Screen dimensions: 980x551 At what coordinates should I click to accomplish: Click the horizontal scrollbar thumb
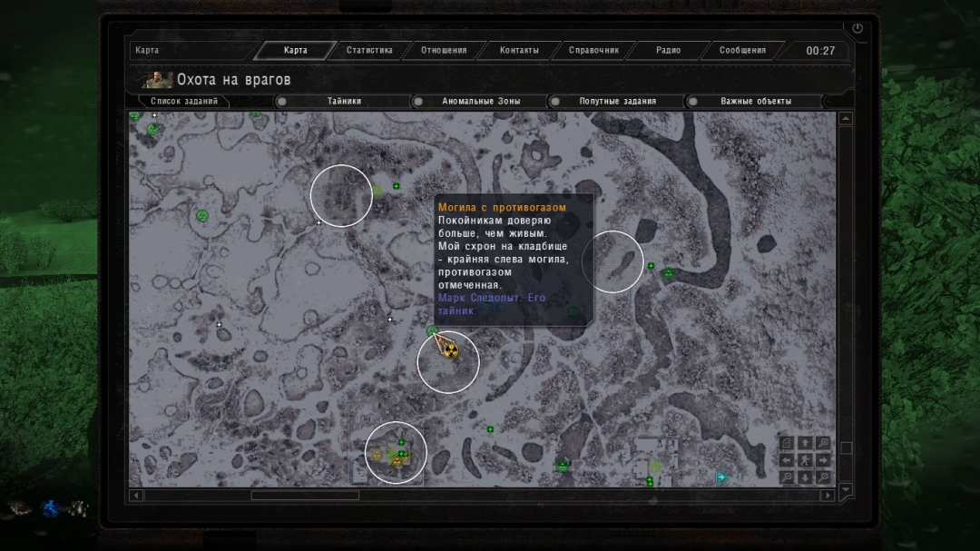click(x=305, y=496)
